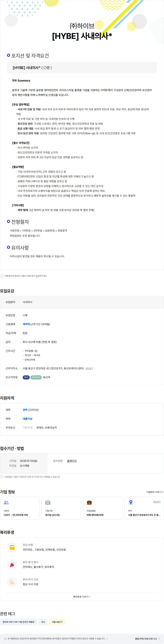Expand the copyright notice chevron
Image resolution: width=164 pixels, height=644 pixels.
point(107,639)
